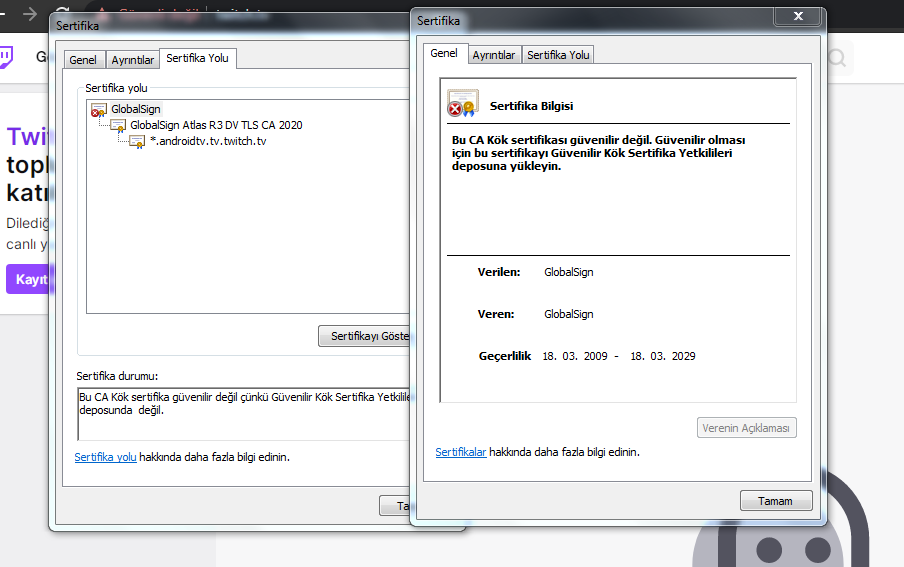Select GlobalSign root certificate icon in path tree
904x567 pixels.
[x=99, y=110]
